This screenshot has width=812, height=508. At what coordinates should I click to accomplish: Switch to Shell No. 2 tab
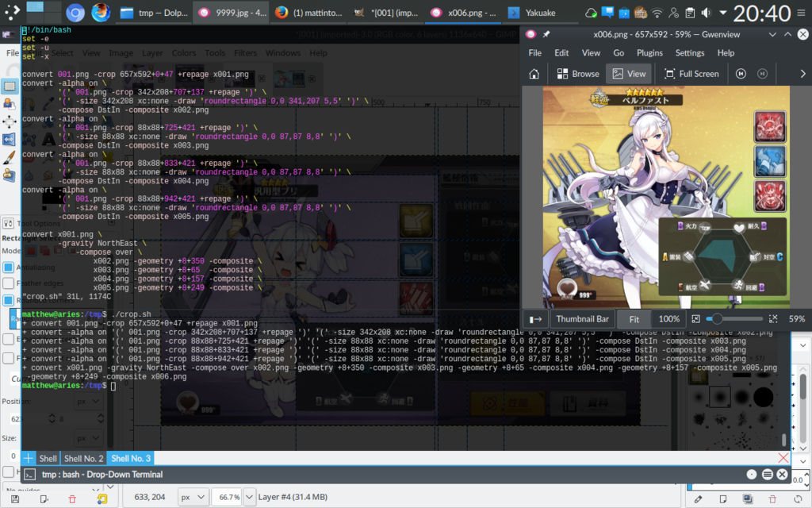pos(83,458)
